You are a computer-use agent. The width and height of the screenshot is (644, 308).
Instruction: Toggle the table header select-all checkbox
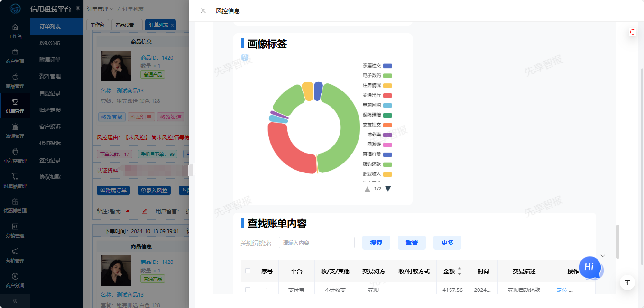(248, 271)
